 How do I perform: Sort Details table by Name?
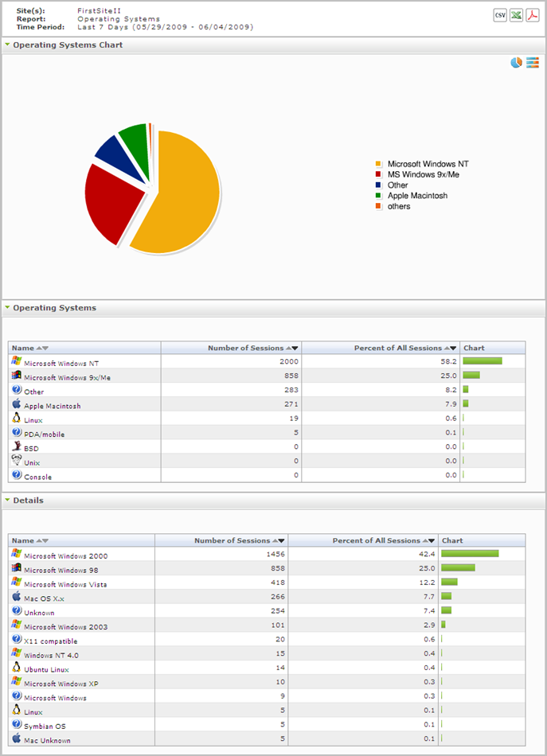pyautogui.click(x=42, y=541)
